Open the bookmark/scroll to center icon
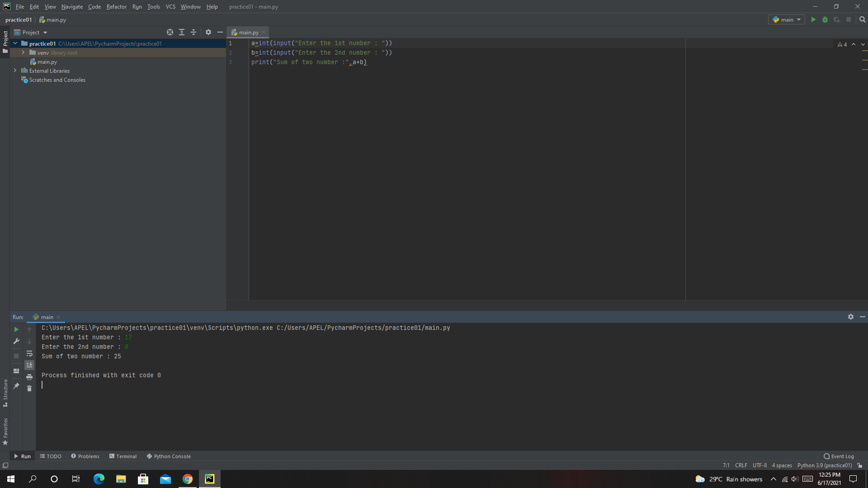Image resolution: width=868 pixels, height=488 pixels. [x=170, y=32]
